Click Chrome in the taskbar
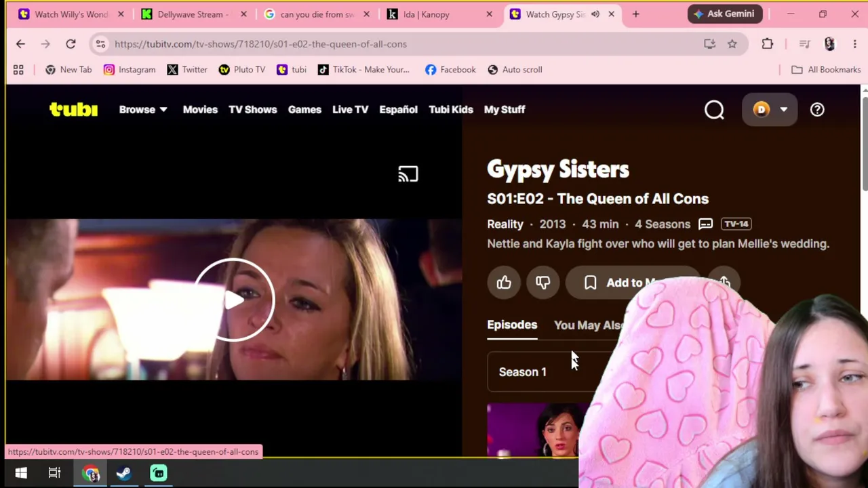Image resolution: width=868 pixels, height=488 pixels. 90,473
